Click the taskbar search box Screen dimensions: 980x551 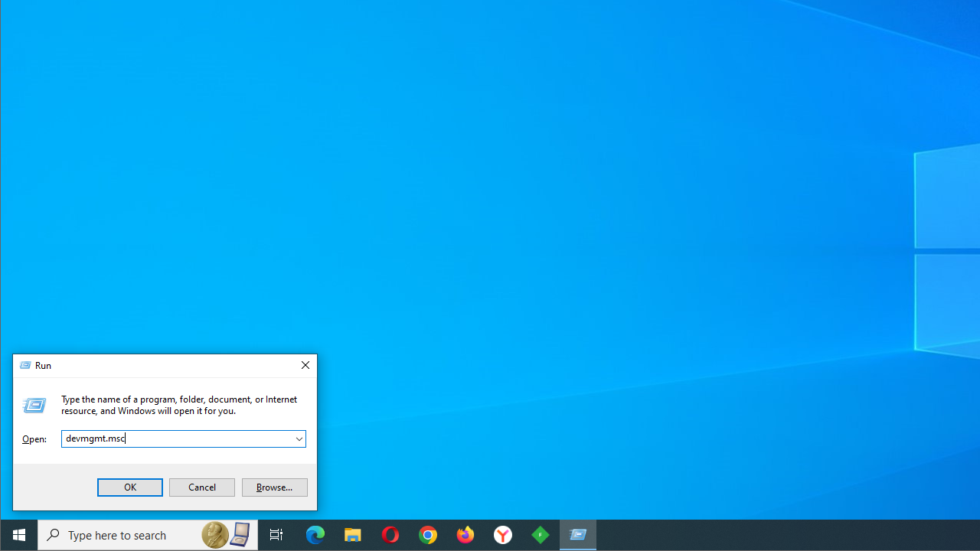tap(122, 535)
